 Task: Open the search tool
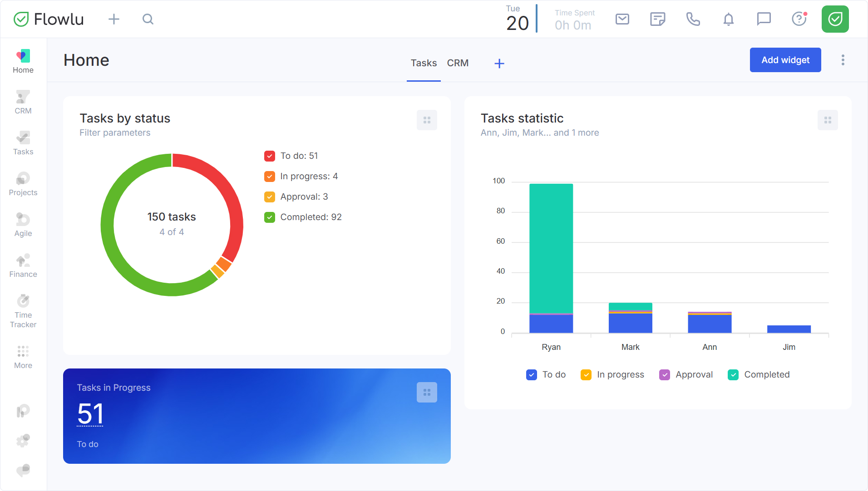tap(148, 19)
